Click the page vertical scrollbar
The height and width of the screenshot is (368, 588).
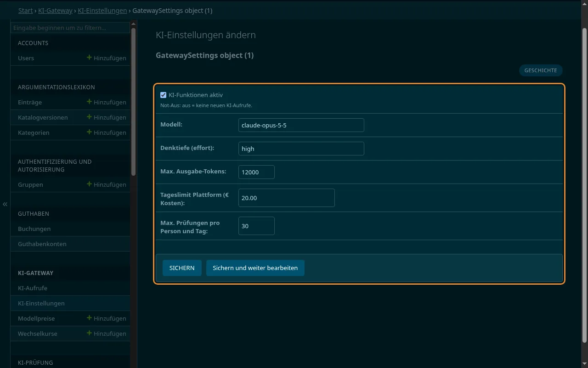[x=584, y=185]
